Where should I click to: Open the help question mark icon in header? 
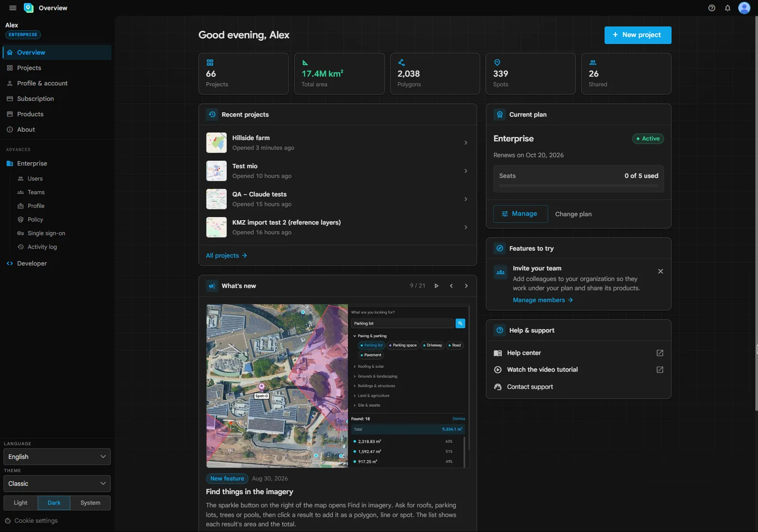click(712, 8)
